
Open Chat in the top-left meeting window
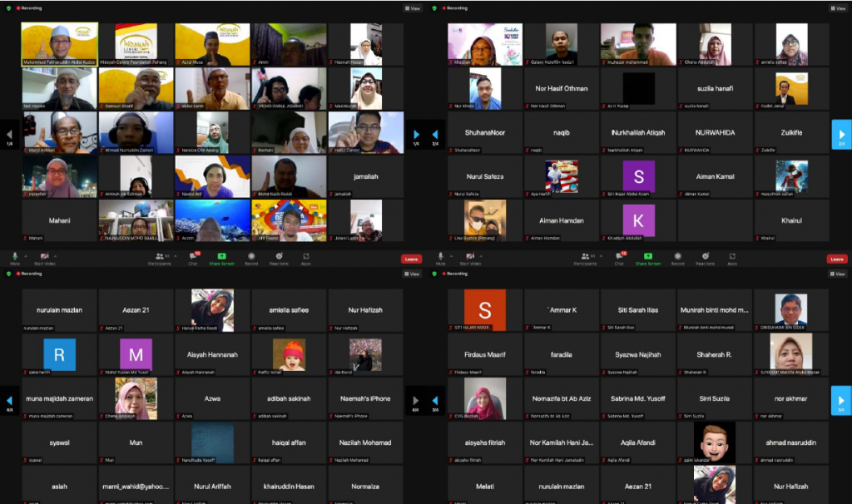click(x=192, y=257)
